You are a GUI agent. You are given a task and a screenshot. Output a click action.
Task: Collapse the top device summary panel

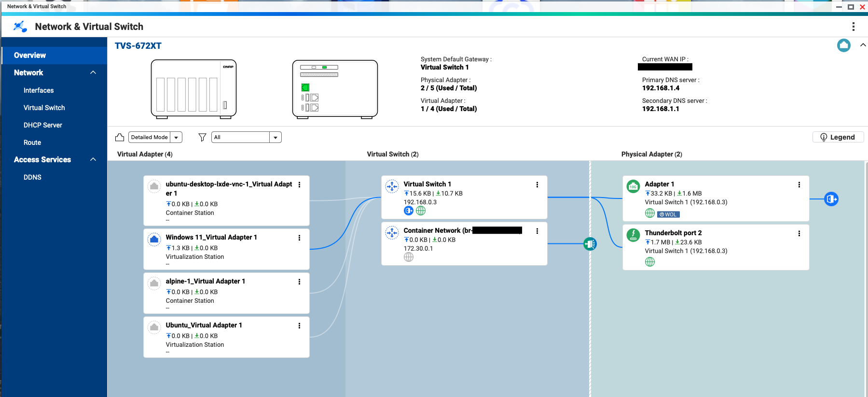863,45
